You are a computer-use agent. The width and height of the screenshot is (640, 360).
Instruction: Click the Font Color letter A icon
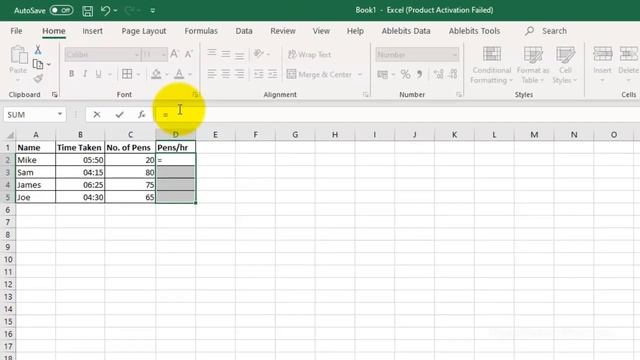click(179, 74)
